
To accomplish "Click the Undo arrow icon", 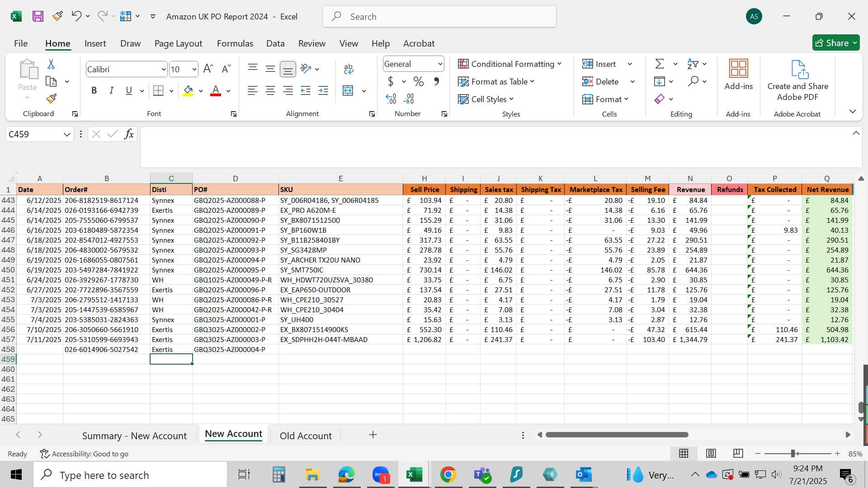I will [76, 16].
